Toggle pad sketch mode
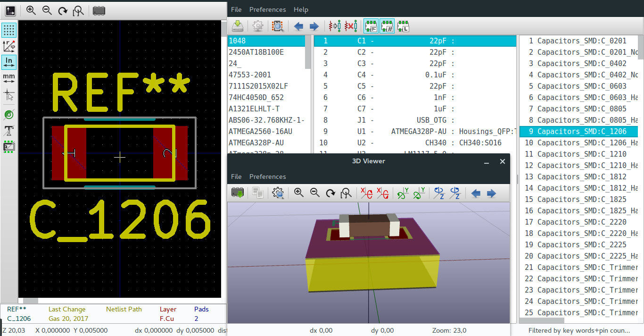Viewport: 644px width, 336px height. (x=9, y=114)
